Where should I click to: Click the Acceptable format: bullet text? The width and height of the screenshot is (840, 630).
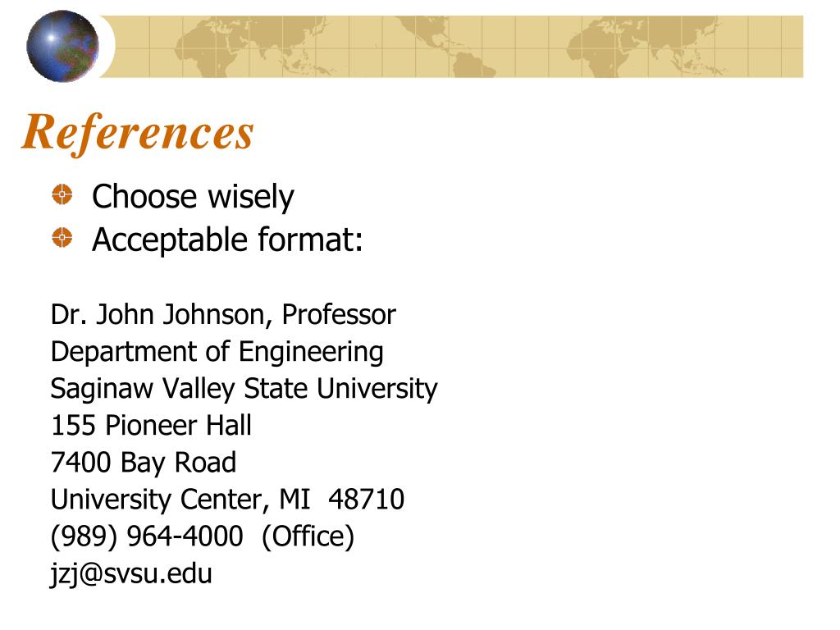pos(227,240)
